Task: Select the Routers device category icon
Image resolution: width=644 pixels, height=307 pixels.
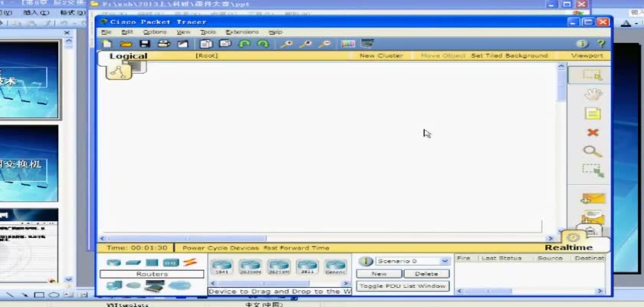Action: 113,262
